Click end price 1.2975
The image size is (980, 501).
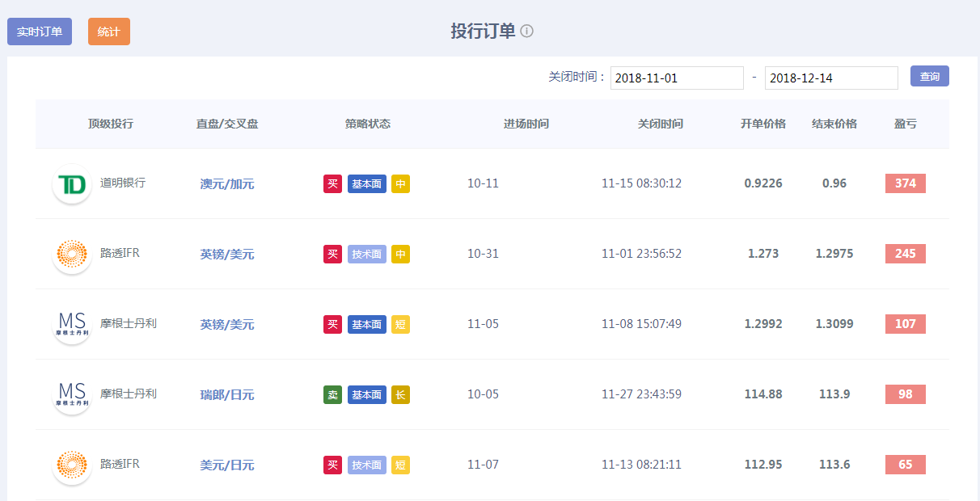pyautogui.click(x=834, y=254)
